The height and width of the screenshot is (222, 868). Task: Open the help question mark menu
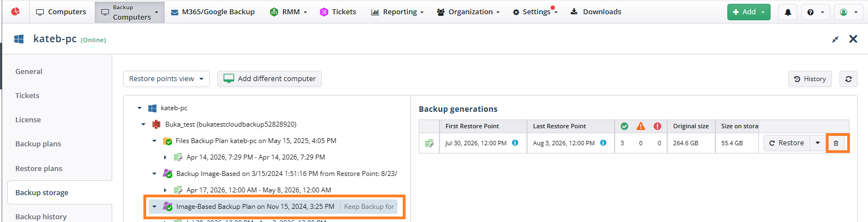coord(815,12)
